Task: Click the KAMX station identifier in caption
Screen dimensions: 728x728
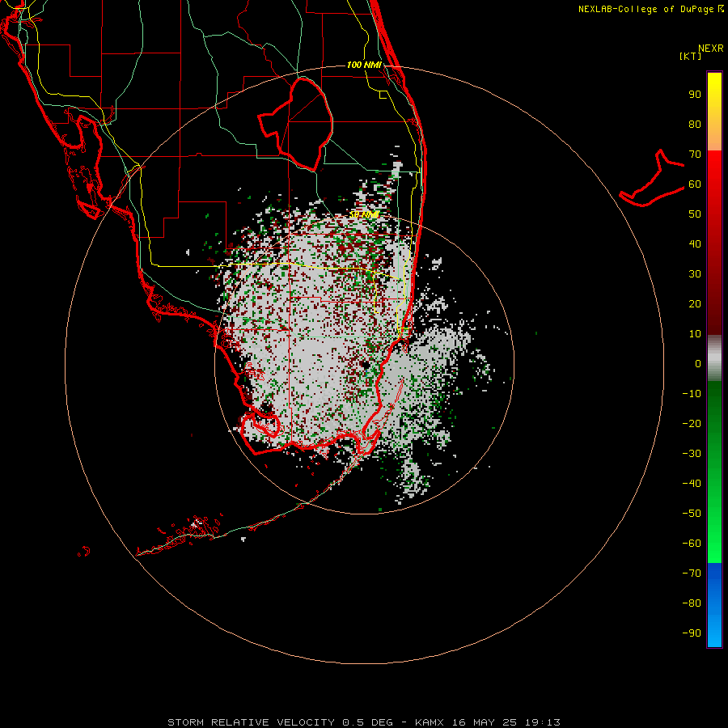Action: 429,722
